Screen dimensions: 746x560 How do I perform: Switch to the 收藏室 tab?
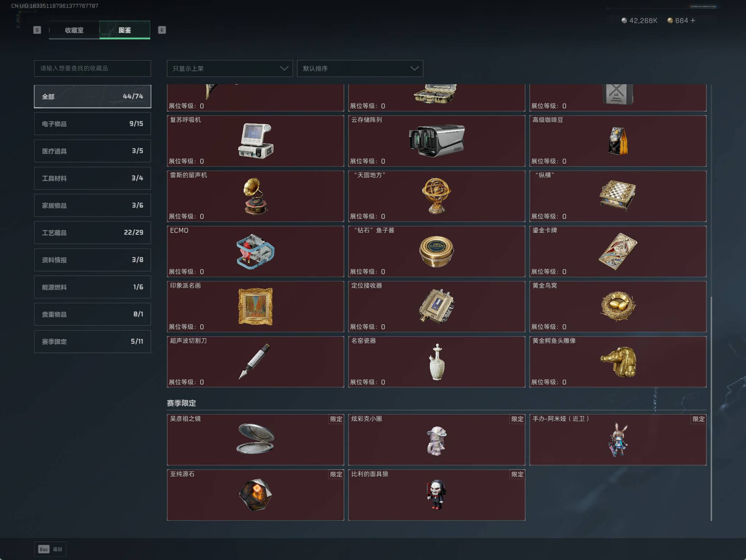click(74, 30)
